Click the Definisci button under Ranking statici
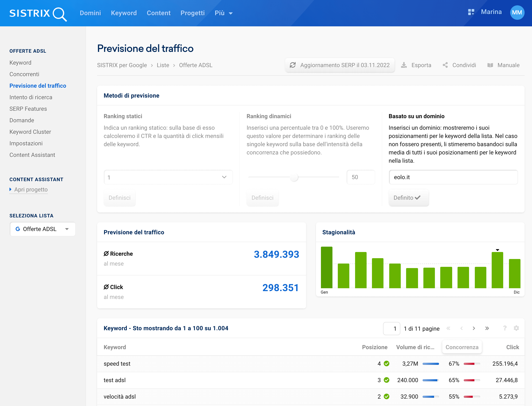Viewport: 532px width, 406px height. 120,198
